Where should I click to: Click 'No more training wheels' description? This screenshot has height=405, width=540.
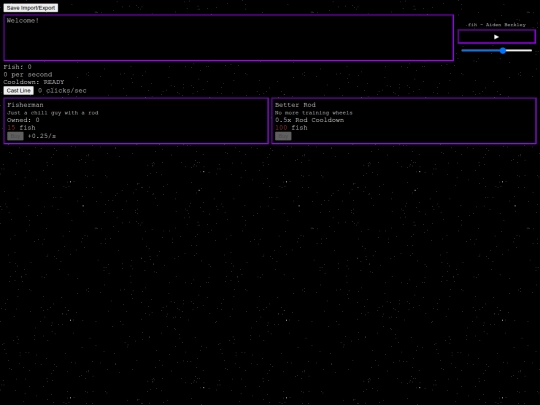[x=314, y=113]
